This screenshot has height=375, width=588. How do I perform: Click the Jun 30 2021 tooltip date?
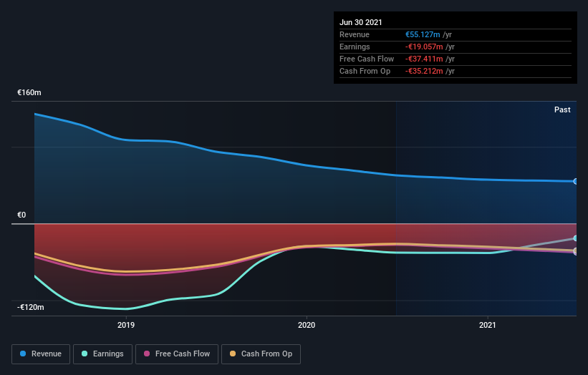(361, 22)
